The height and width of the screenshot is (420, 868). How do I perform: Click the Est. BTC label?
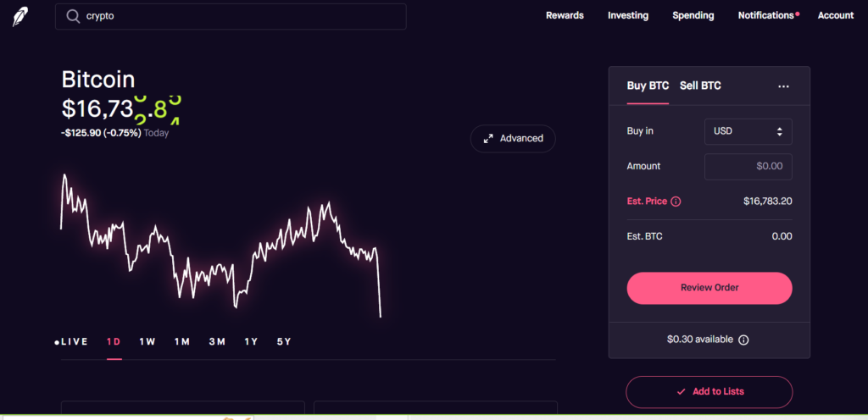[x=644, y=236]
